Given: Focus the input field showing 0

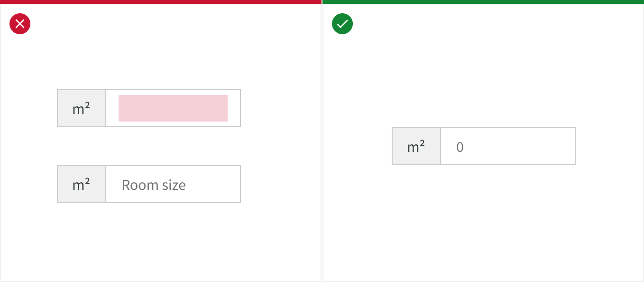Looking at the screenshot, I should click(x=507, y=147).
